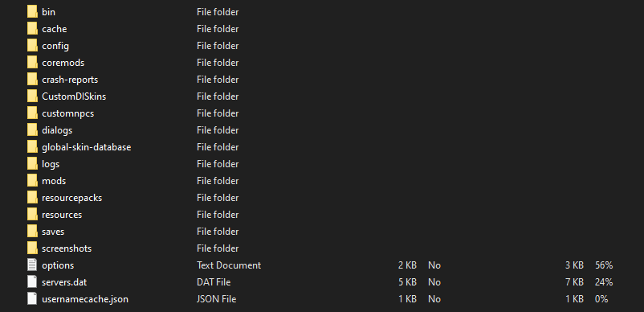Select the customnpcs folder name

[67, 113]
